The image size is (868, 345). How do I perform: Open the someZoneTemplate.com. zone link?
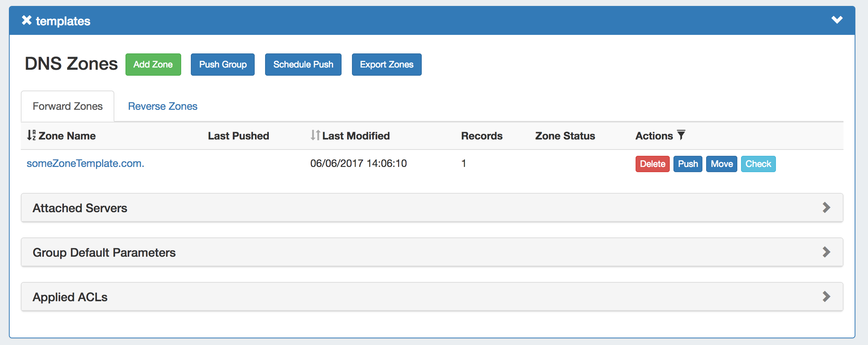pos(85,164)
